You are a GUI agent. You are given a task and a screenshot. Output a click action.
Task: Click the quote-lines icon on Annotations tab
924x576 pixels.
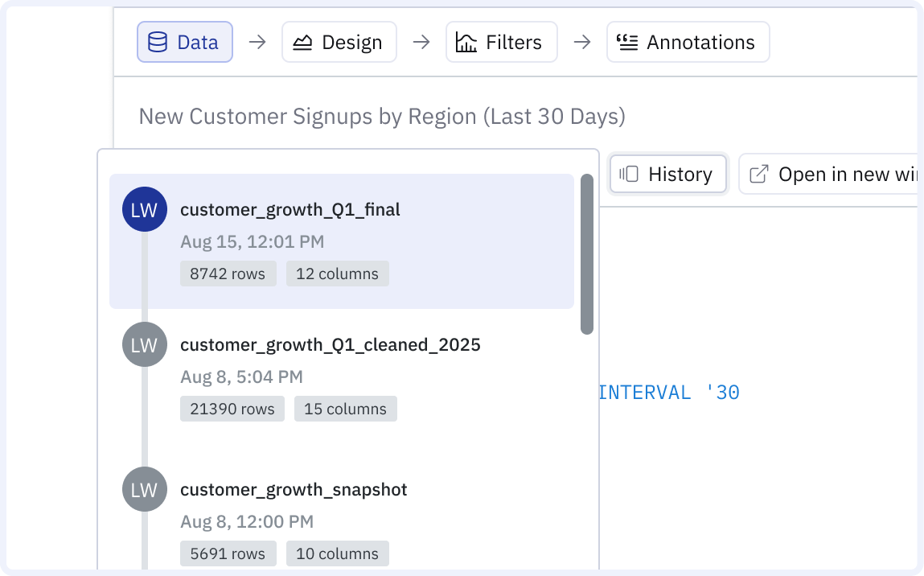click(x=627, y=43)
